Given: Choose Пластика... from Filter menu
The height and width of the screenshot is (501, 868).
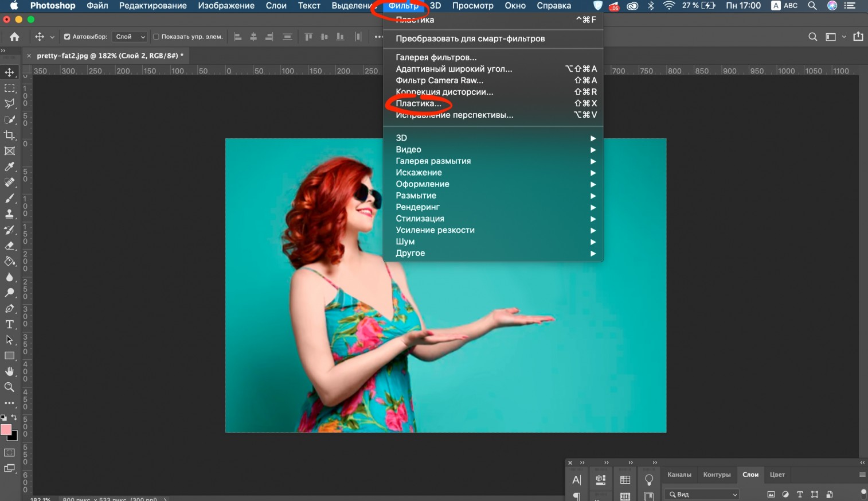Looking at the screenshot, I should point(493,103).
